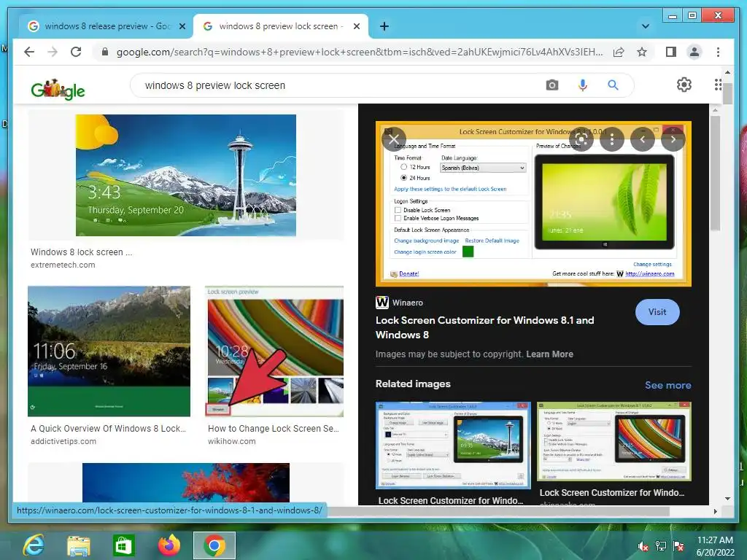Click the extremetech.com source text
747x560 pixels.
[x=63, y=265]
